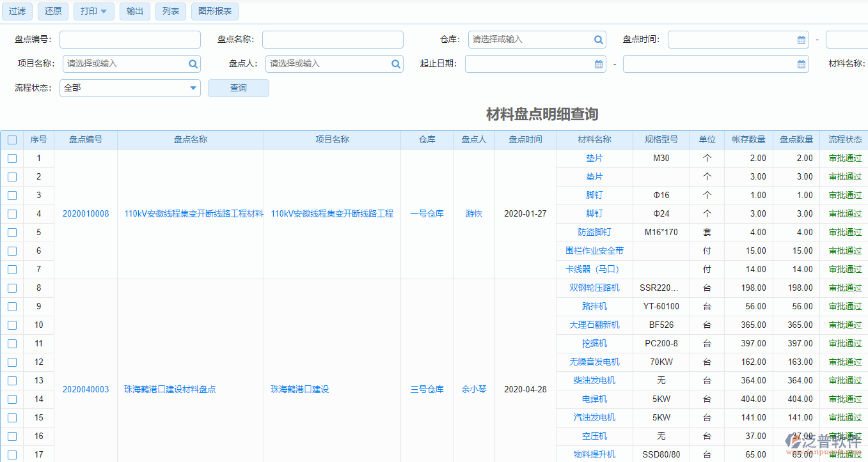Open the 打印 dropdown button

tap(93, 12)
